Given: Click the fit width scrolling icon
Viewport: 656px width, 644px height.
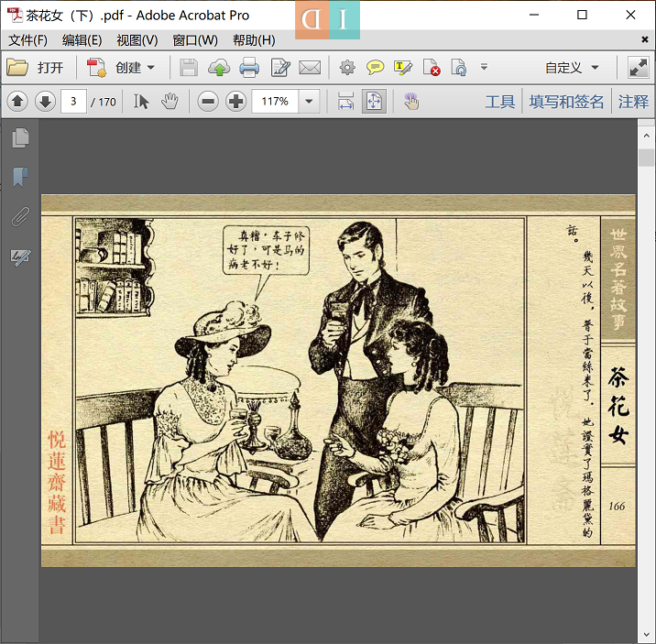Looking at the screenshot, I should click(x=345, y=101).
